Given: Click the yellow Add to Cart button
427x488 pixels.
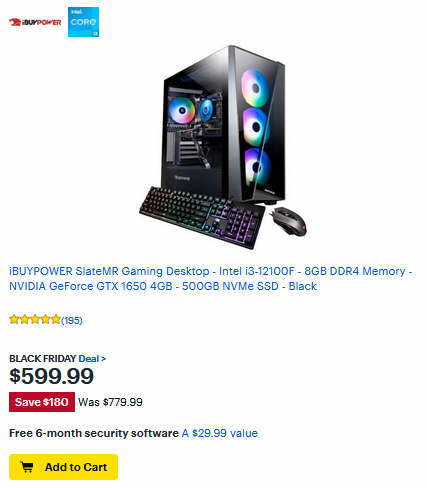Looking at the screenshot, I should click(63, 467).
